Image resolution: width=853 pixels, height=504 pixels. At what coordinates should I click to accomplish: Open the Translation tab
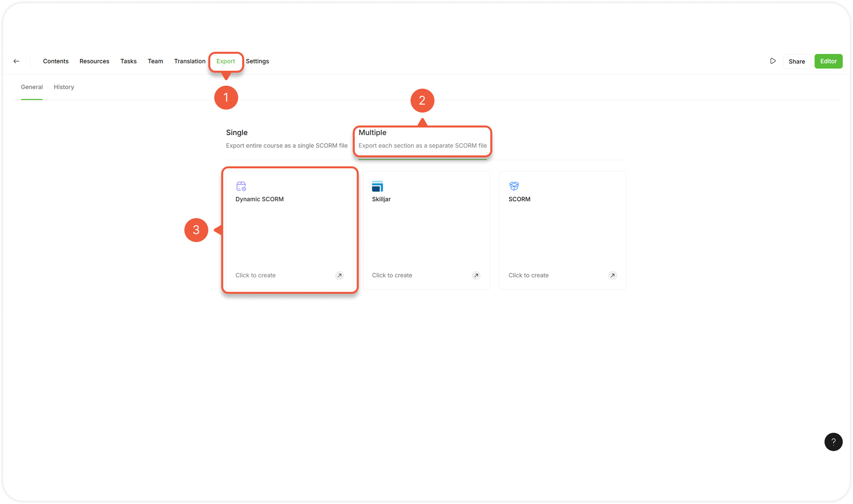[190, 61]
